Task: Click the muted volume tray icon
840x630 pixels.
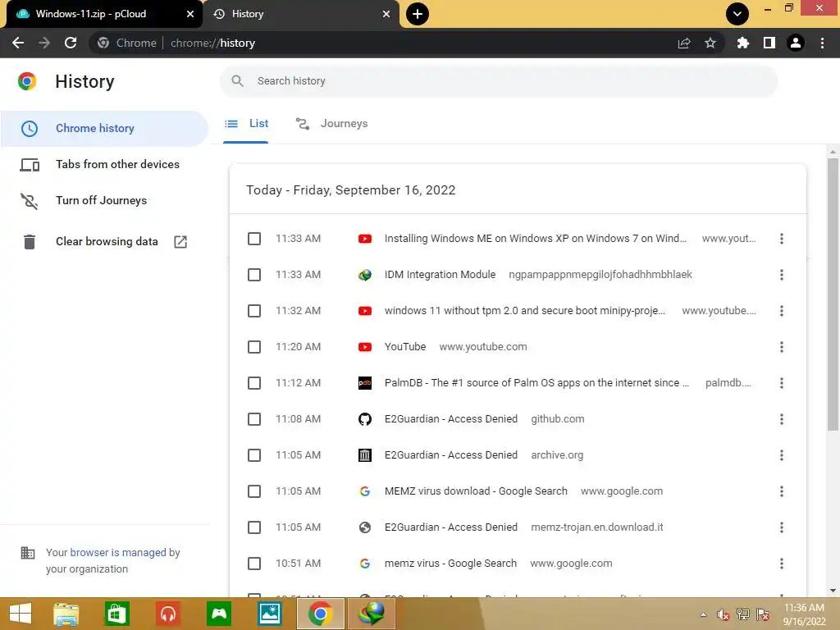Action: (x=724, y=615)
